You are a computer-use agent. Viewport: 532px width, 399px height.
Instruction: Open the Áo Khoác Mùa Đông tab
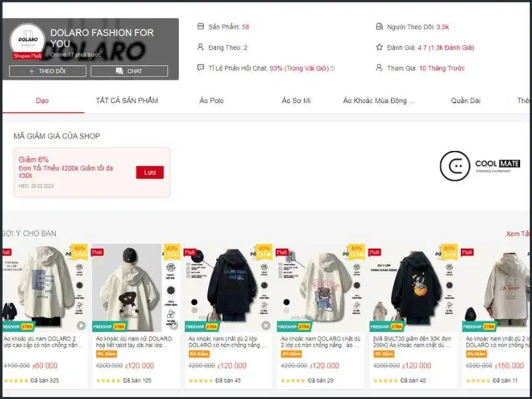tap(378, 100)
